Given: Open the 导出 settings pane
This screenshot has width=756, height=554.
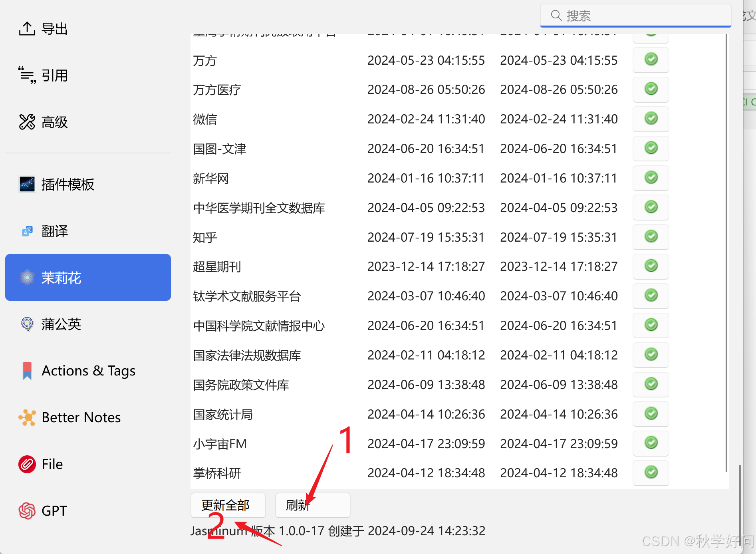Looking at the screenshot, I should coord(88,29).
